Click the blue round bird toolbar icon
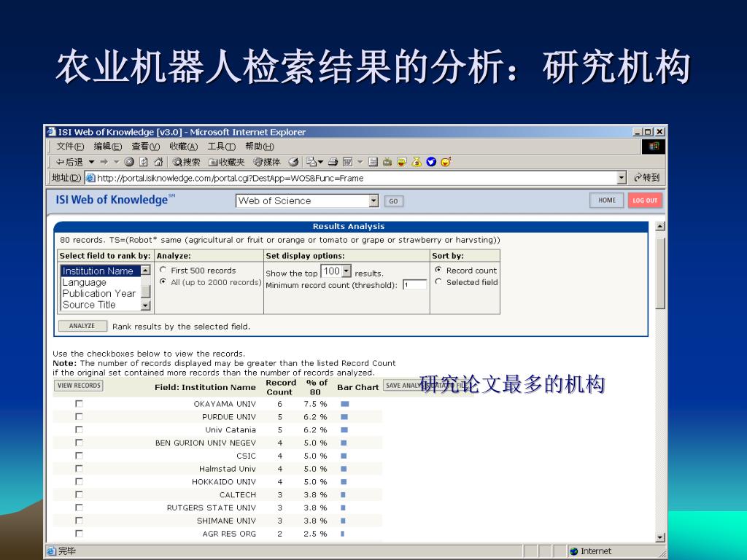The image size is (747, 560). click(431, 162)
